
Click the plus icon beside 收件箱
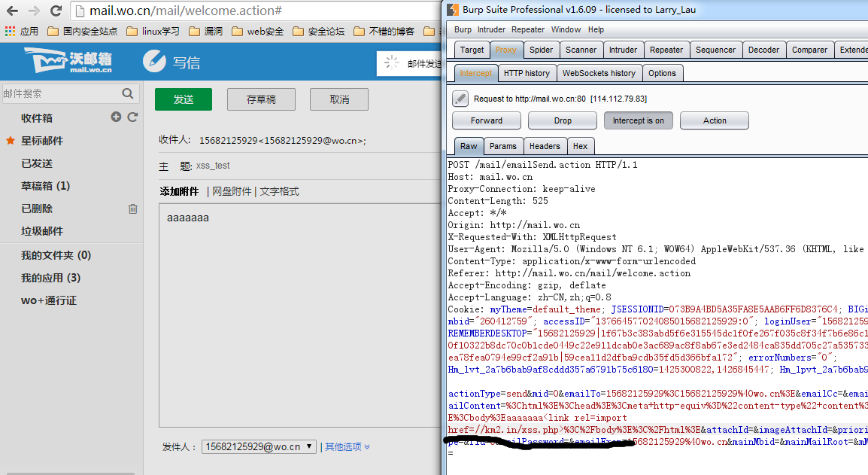tap(116, 117)
